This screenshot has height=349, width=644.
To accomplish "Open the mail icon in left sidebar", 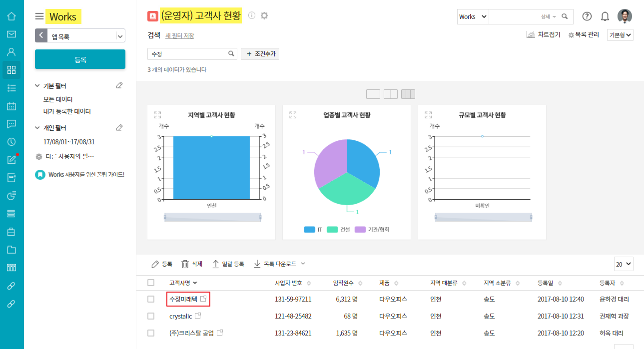I will 11,34.
